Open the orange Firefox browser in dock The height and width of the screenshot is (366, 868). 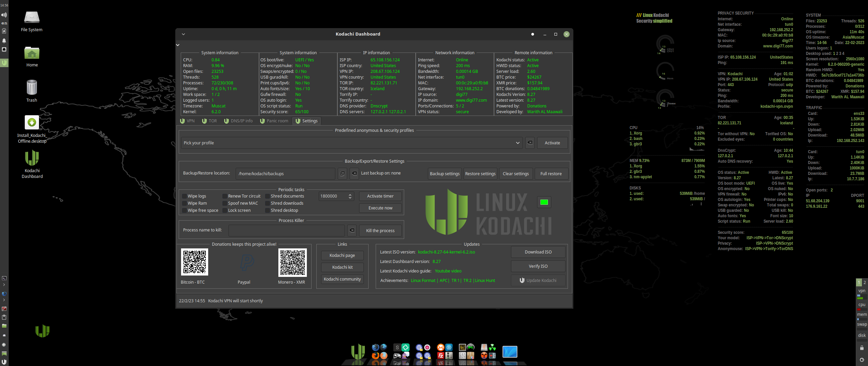(x=376, y=355)
